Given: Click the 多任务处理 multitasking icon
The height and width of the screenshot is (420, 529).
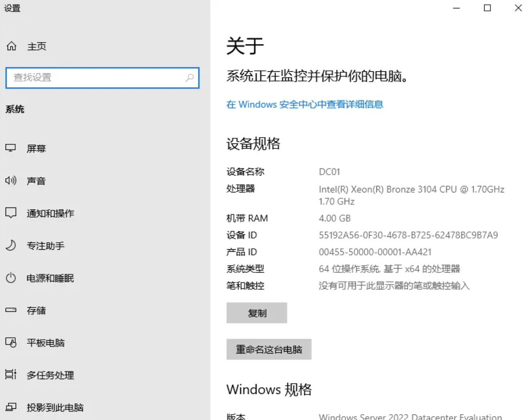Looking at the screenshot, I should [11, 375].
